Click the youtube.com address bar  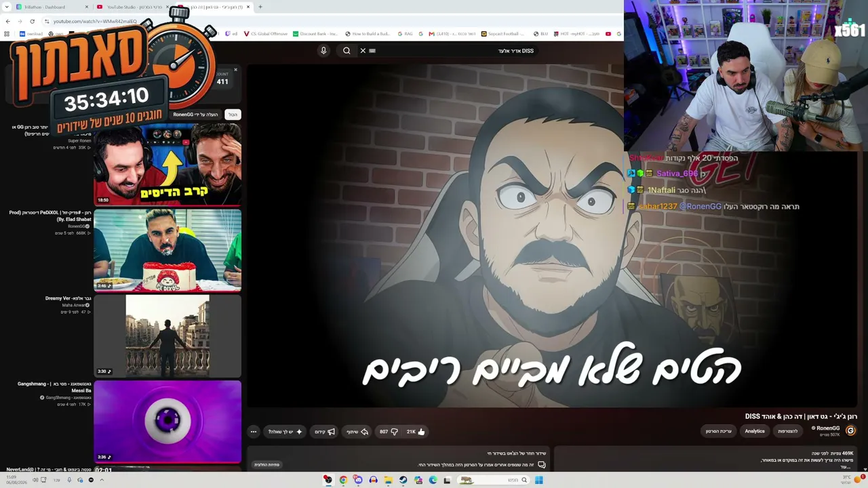pyautogui.click(x=95, y=21)
